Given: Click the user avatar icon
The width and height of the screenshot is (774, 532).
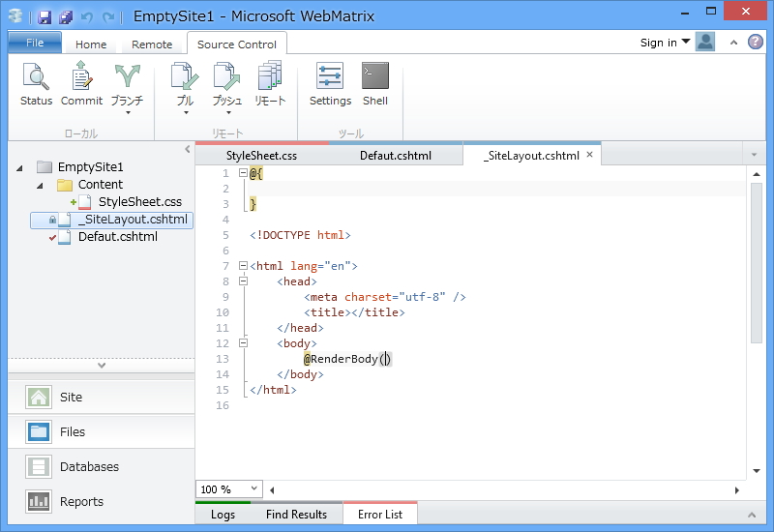Looking at the screenshot, I should 705,42.
